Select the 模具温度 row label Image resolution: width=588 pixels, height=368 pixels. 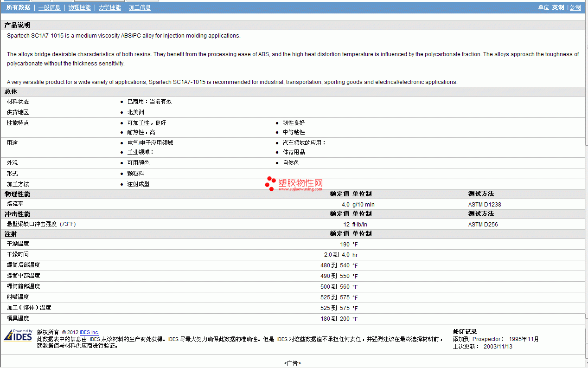pyautogui.click(x=18, y=318)
